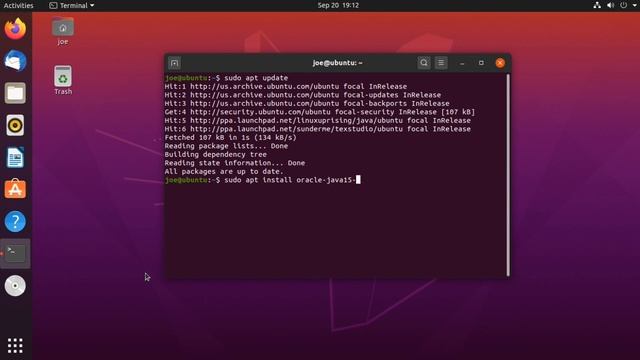
Task: Click the Hit:3 focal-backports InRelease line
Action: pos(307,103)
